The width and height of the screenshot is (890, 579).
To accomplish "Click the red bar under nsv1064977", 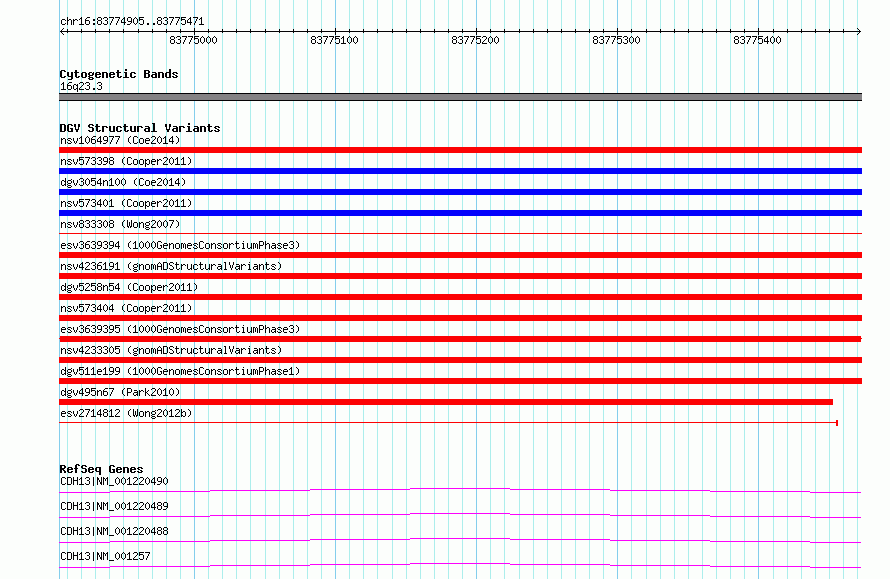I will (x=460, y=150).
